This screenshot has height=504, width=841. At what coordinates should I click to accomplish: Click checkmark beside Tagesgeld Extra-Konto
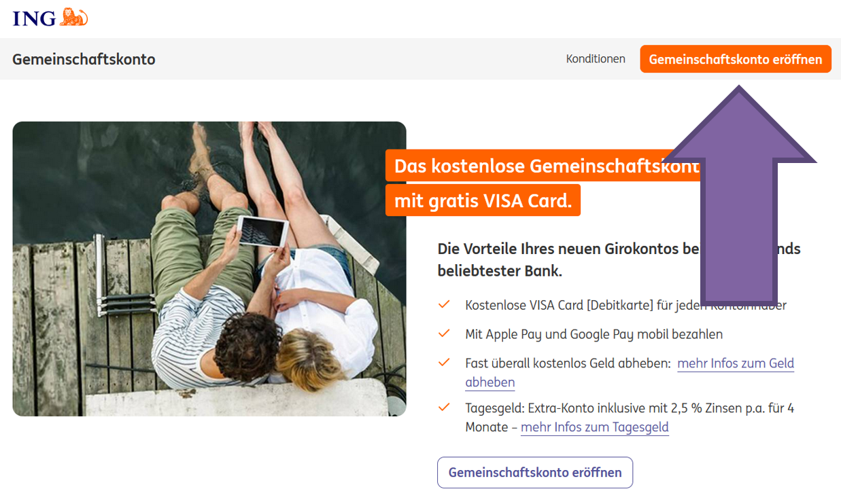click(x=444, y=408)
